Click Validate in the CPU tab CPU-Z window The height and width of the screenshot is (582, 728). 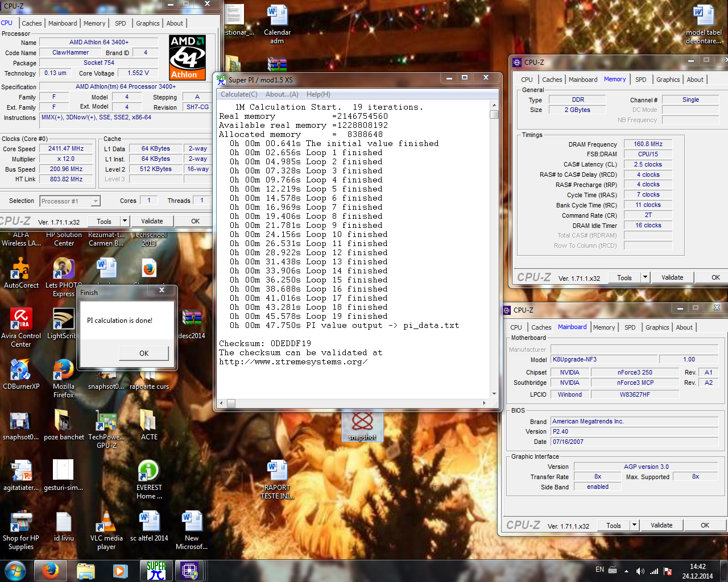coord(152,221)
